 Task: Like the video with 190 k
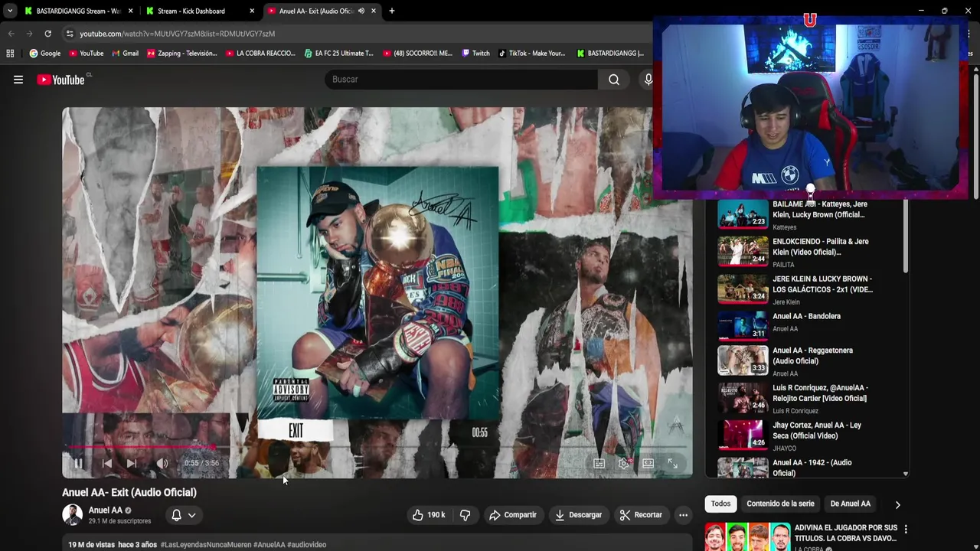coord(428,515)
